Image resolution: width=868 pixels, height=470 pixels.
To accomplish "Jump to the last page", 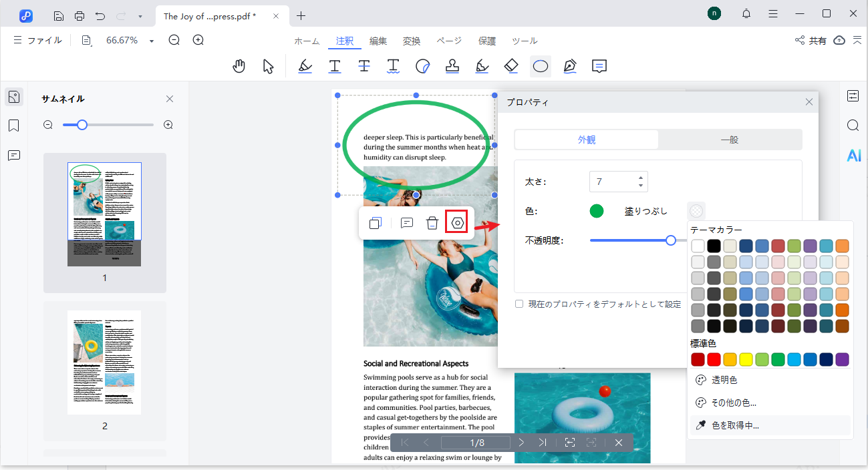I will [x=543, y=443].
